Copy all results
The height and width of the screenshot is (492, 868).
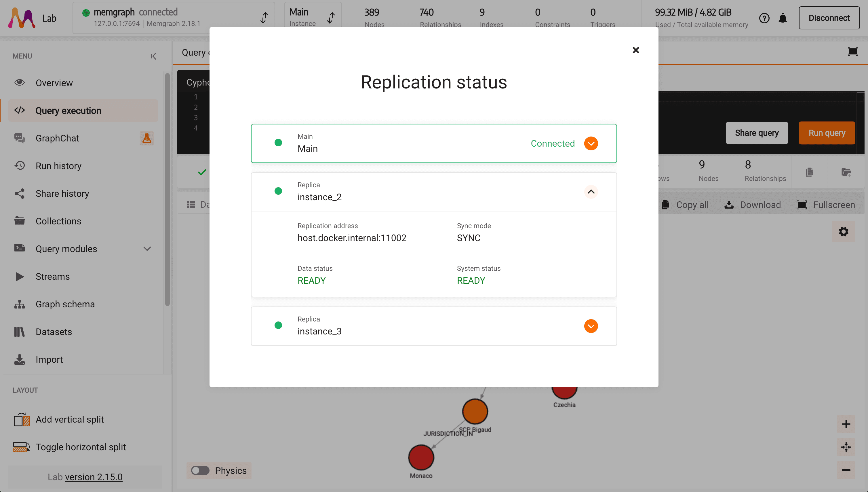pos(685,205)
